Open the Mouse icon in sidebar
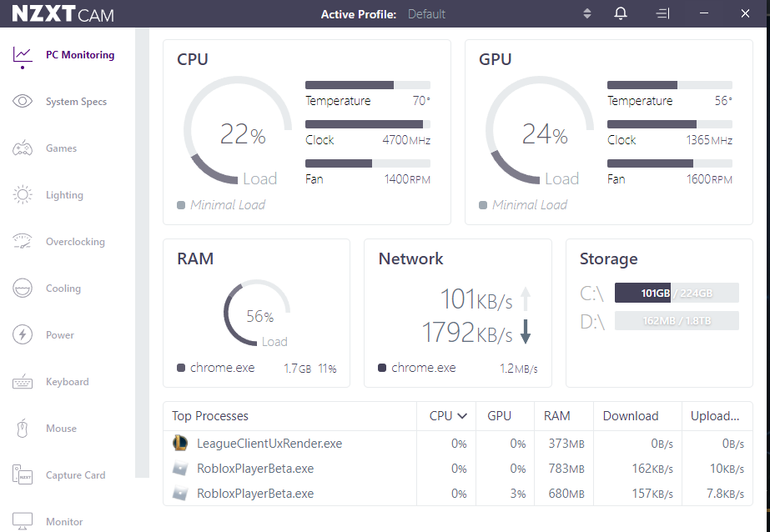The width and height of the screenshot is (770, 532). [x=23, y=429]
